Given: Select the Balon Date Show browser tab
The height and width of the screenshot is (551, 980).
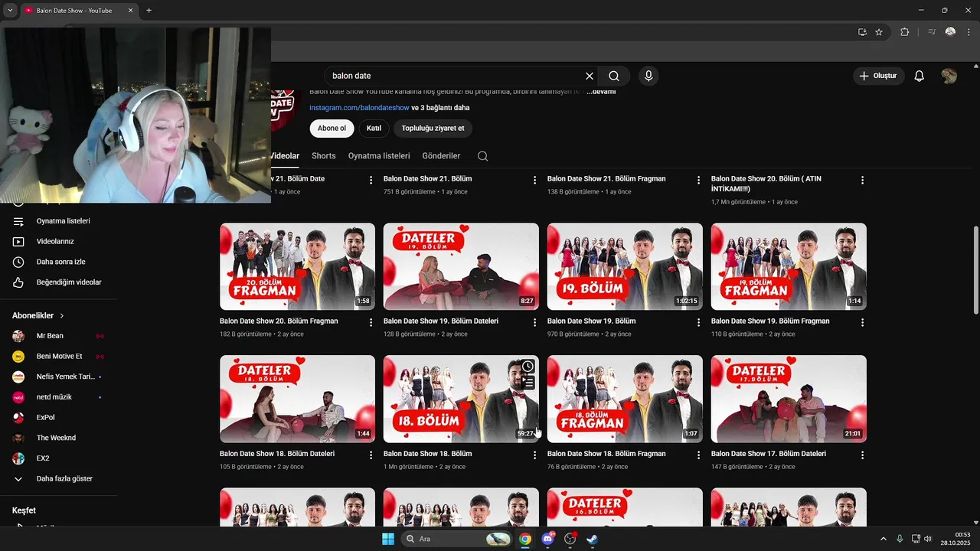Looking at the screenshot, I should point(78,11).
